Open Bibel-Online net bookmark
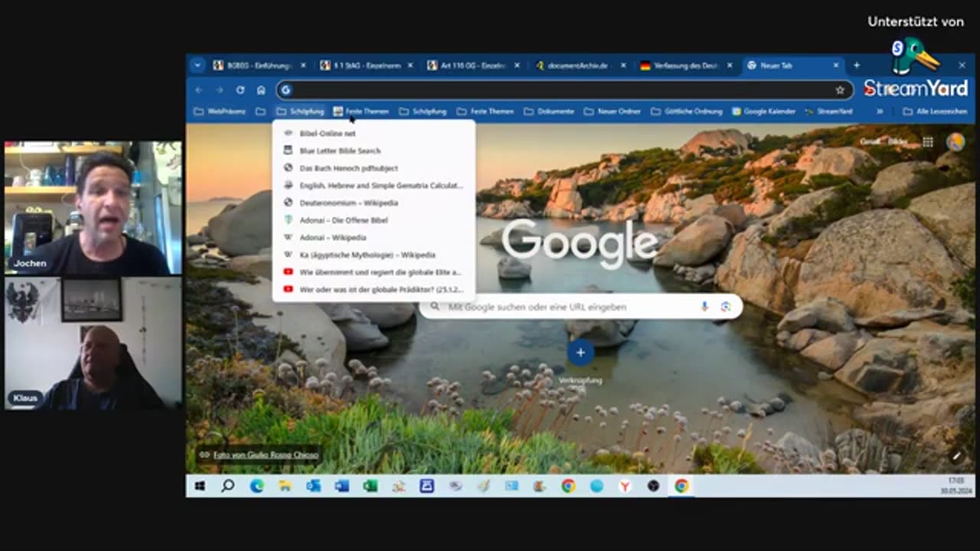This screenshot has width=980, height=551. coord(374,133)
